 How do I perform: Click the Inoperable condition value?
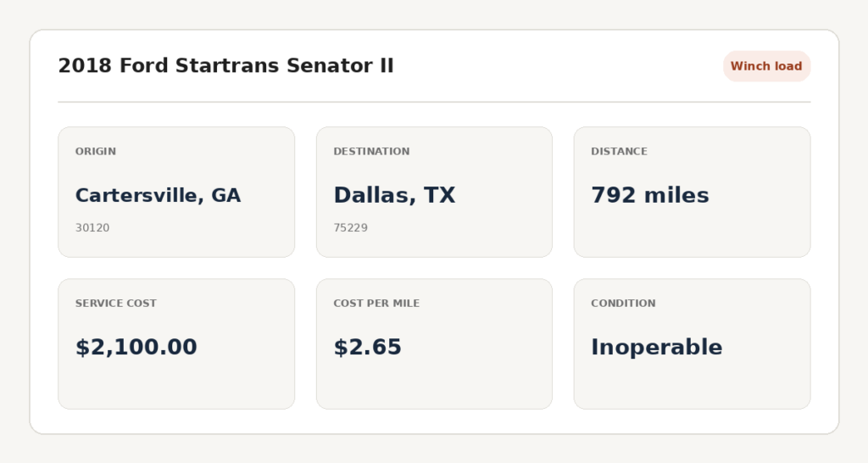[x=657, y=348]
